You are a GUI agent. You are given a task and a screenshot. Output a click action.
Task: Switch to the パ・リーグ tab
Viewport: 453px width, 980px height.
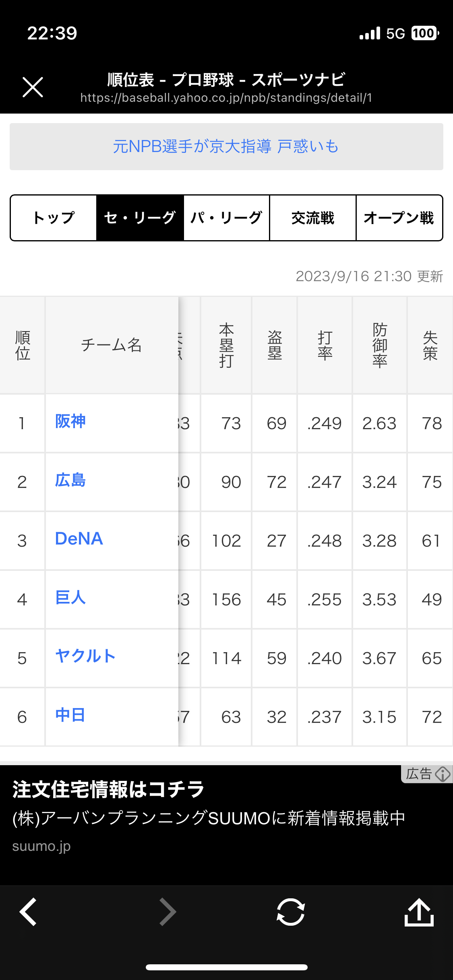[x=226, y=218]
